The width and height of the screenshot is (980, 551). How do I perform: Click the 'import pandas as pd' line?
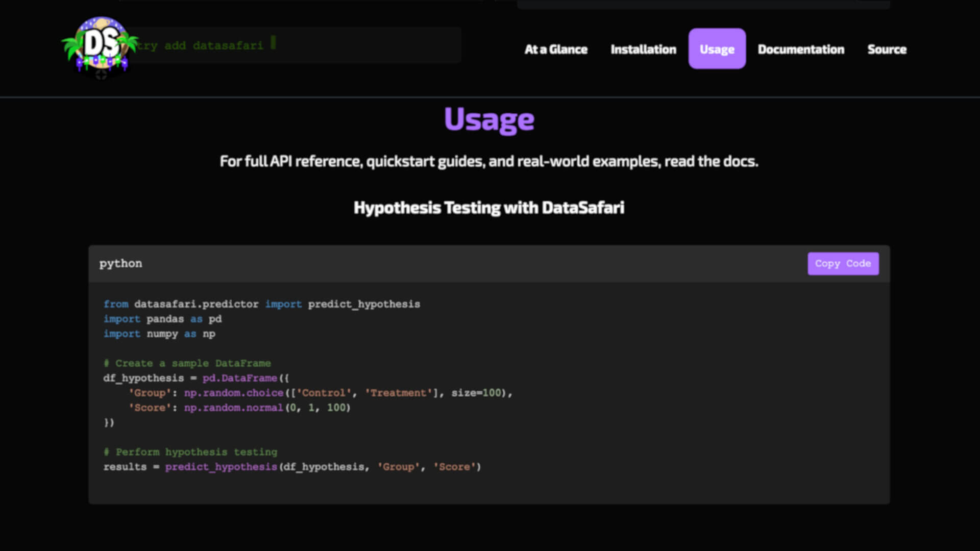[x=163, y=319]
